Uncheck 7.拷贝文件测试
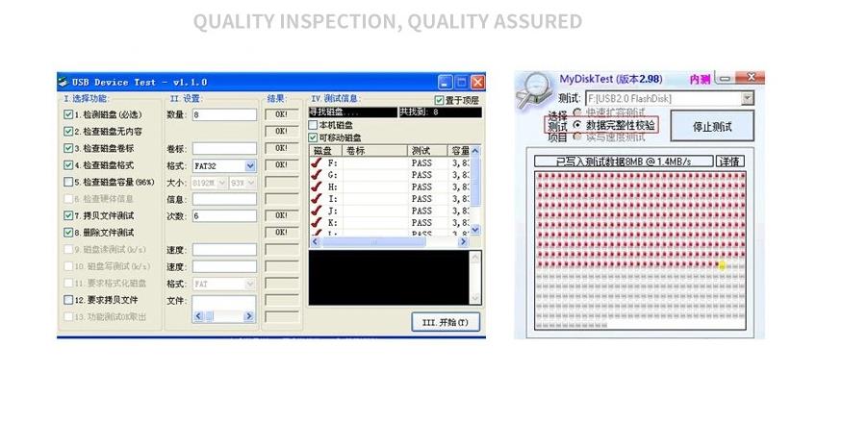Screen dimensions: 868x423 tap(68, 215)
